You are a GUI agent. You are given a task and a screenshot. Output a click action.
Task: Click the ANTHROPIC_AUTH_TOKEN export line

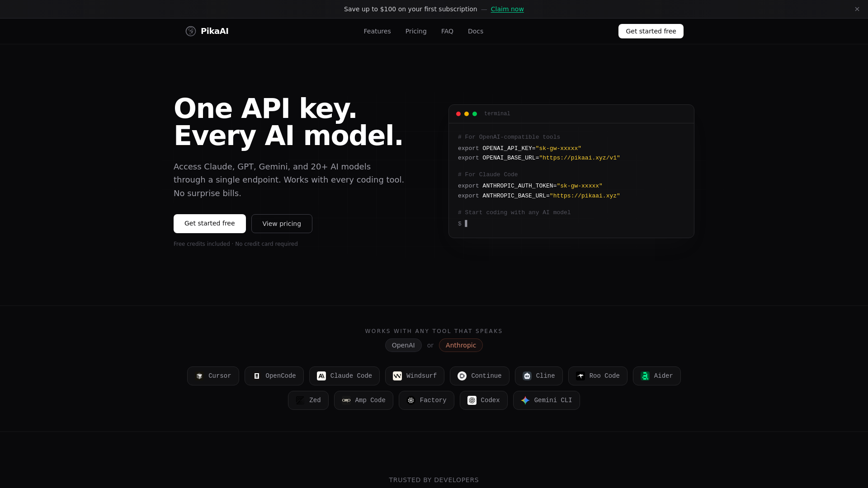[530, 186]
